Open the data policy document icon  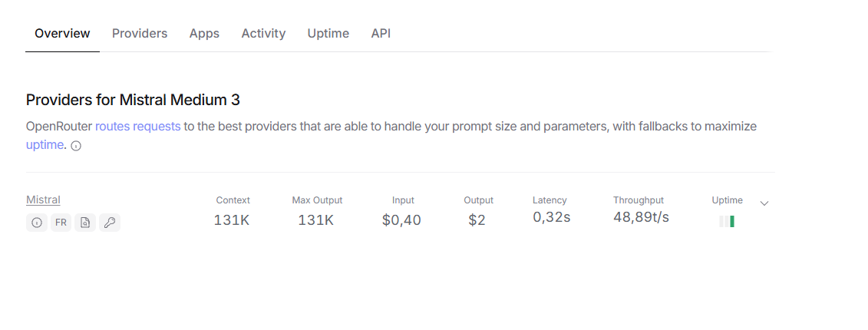tap(85, 223)
